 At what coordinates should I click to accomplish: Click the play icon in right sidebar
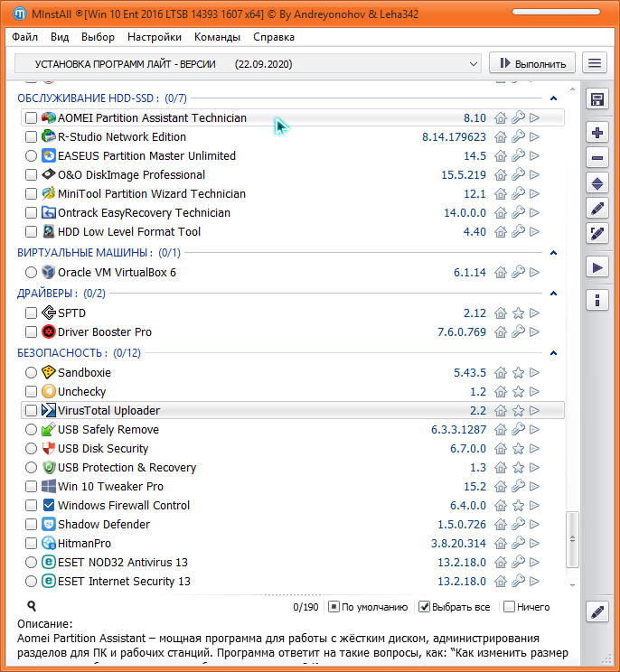point(597,267)
